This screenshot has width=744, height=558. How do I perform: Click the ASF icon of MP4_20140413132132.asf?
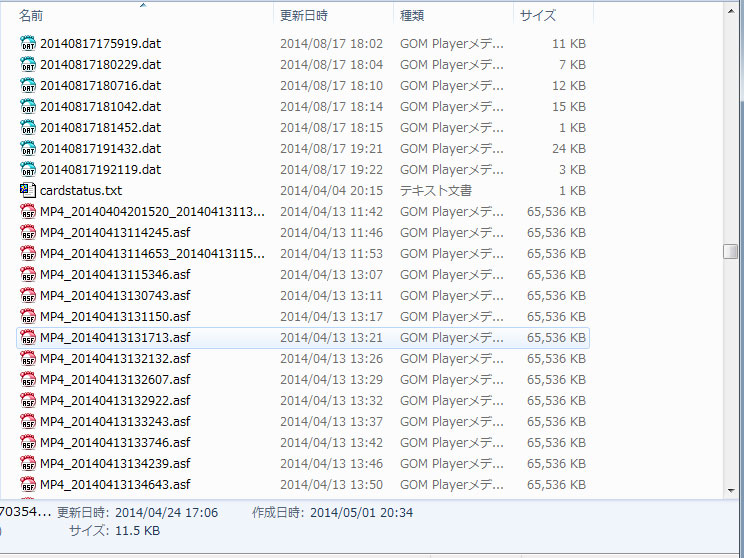click(28, 358)
